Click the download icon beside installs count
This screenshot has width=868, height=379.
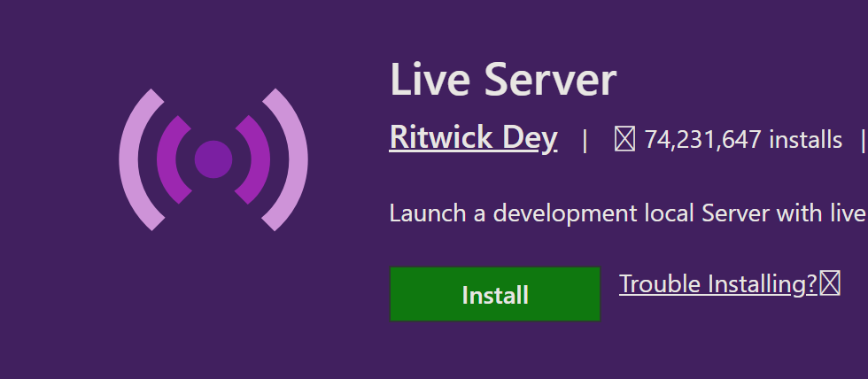point(624,139)
